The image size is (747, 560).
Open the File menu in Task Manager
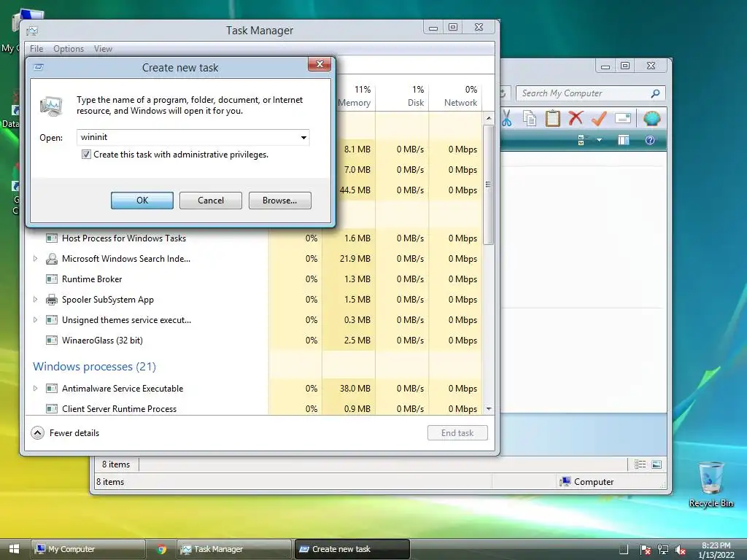coord(36,49)
